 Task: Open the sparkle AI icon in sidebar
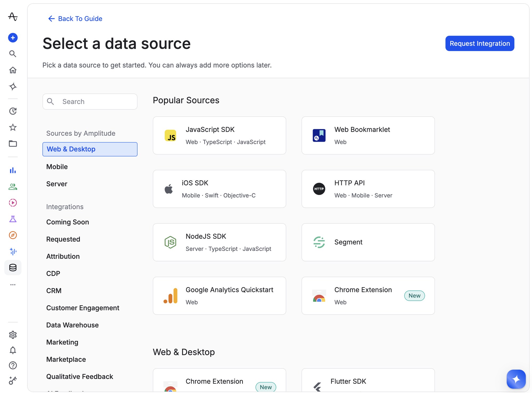[x=13, y=86]
